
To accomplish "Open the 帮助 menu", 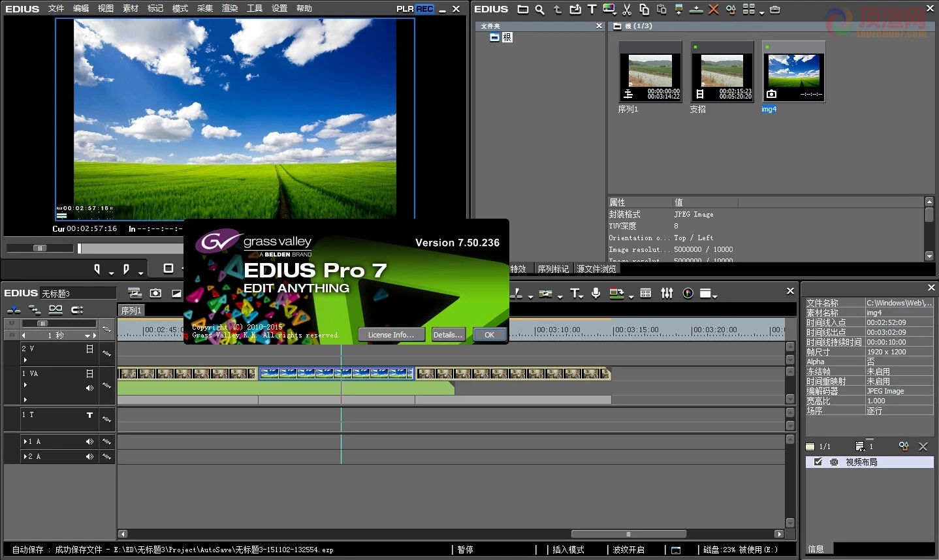I will (304, 8).
